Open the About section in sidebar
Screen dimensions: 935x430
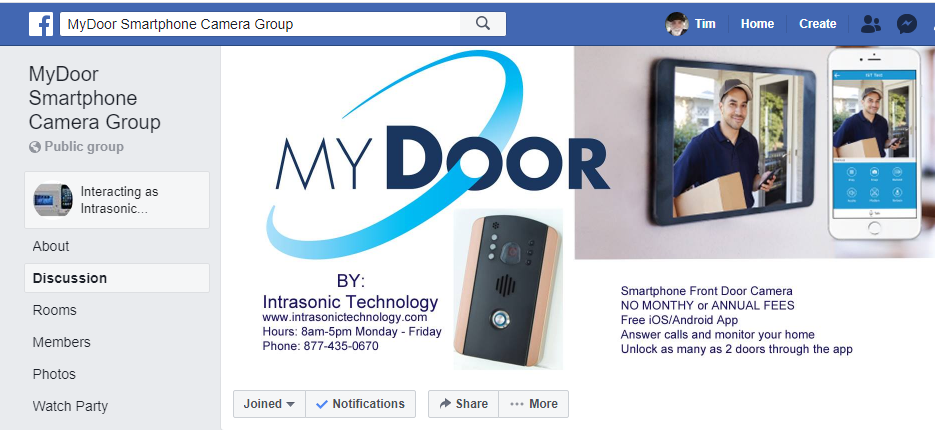tap(51, 246)
